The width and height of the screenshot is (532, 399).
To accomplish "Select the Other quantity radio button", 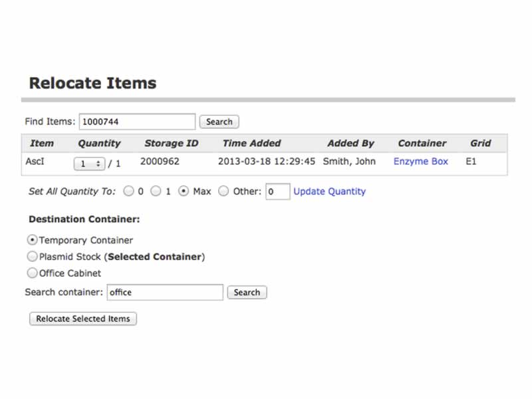I will click(x=223, y=192).
